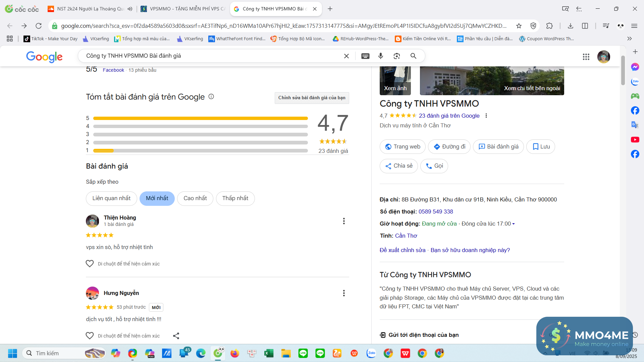Bookmark this page with the star icon
Viewport: 644px width, 362px height.
[519, 26]
